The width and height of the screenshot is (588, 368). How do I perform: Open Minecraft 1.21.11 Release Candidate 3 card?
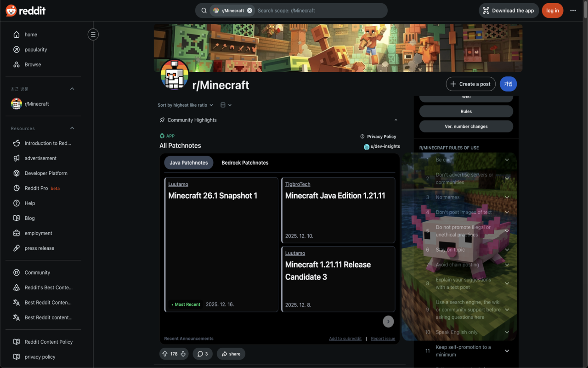point(338,279)
